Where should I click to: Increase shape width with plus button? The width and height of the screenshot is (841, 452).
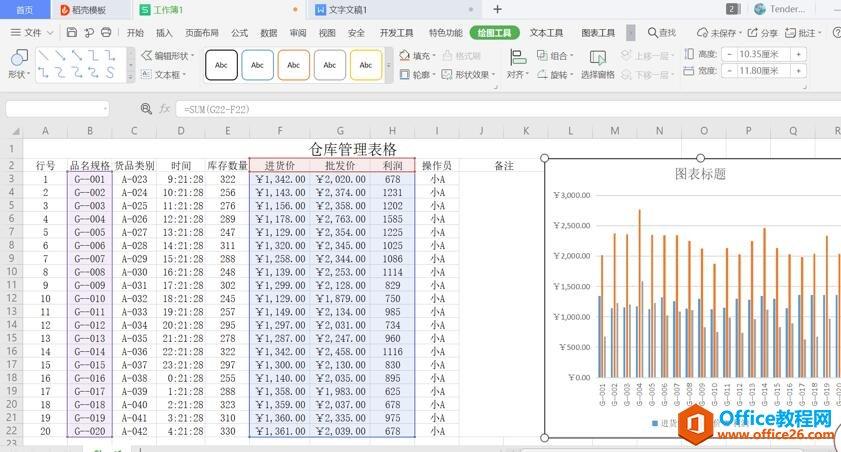[798, 71]
